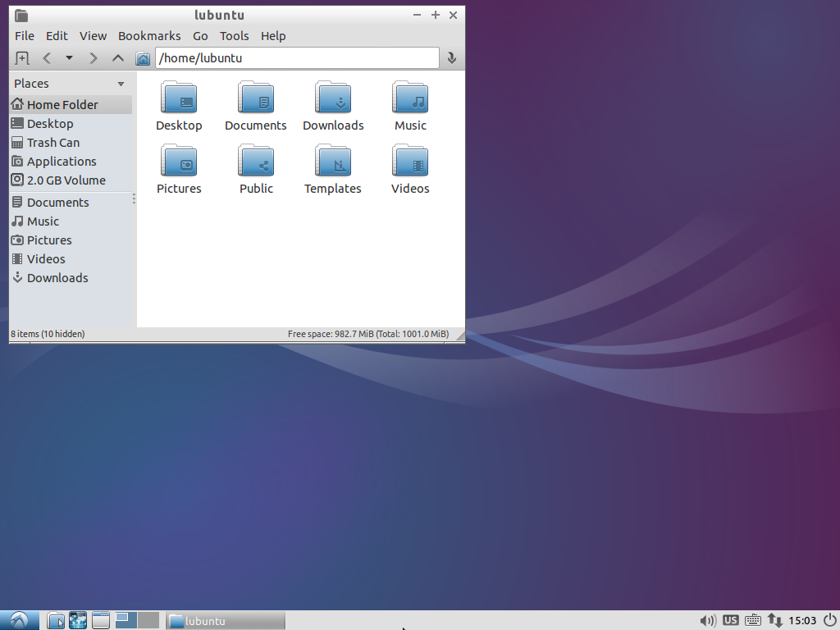Mount the 2.0 GB Volume
This screenshot has width=840, height=630.
(x=71, y=180)
